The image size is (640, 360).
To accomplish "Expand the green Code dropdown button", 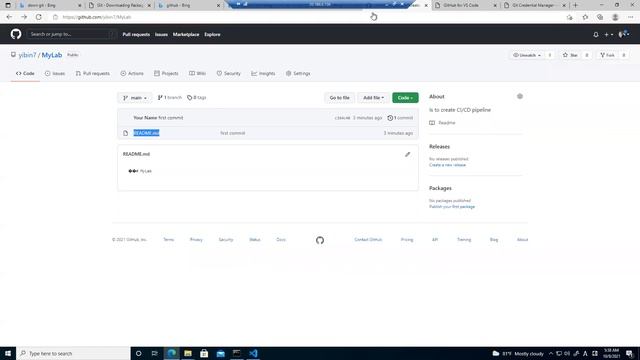I will (405, 98).
